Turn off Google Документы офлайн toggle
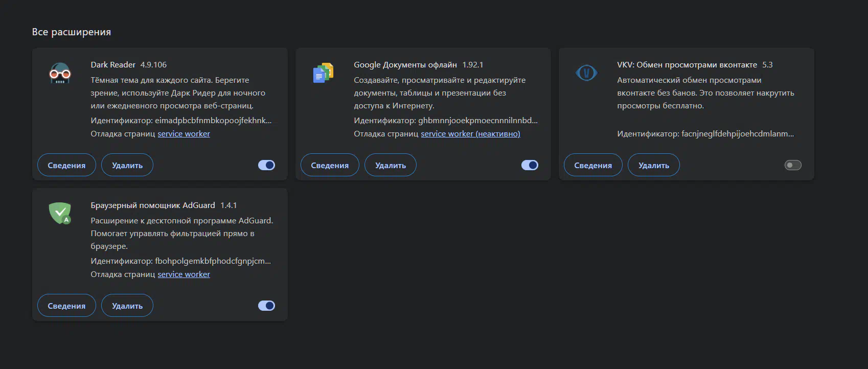The width and height of the screenshot is (868, 369). click(530, 165)
